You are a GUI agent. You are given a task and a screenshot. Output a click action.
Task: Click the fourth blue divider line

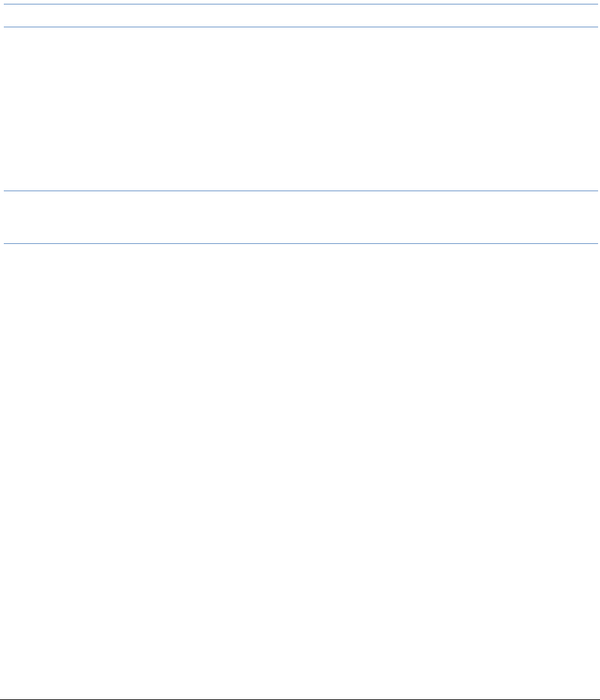(x=300, y=243)
